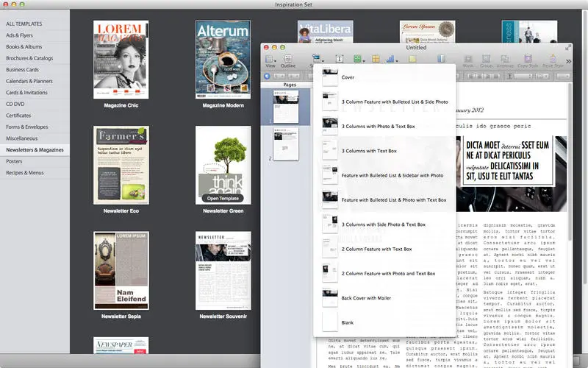Click the Open Template button
This screenshot has height=368, width=588.
coord(223,198)
